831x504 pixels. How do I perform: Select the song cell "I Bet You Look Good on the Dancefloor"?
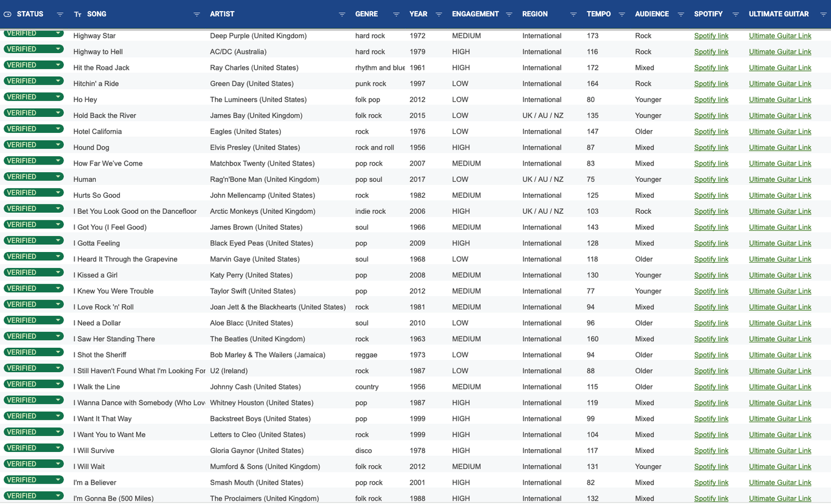click(135, 212)
